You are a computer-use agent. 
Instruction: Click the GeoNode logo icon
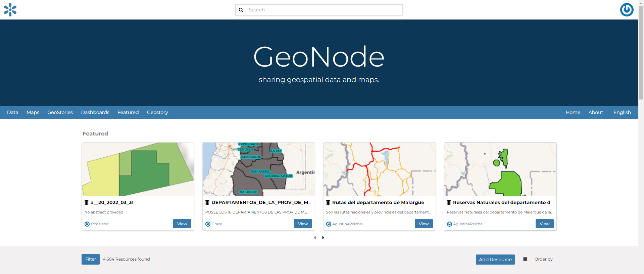[10, 10]
